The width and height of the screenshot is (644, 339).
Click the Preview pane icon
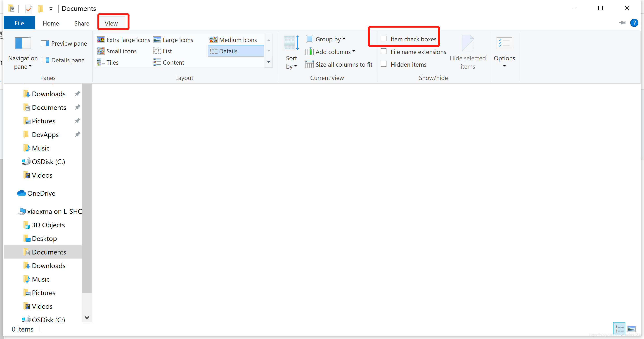(45, 43)
